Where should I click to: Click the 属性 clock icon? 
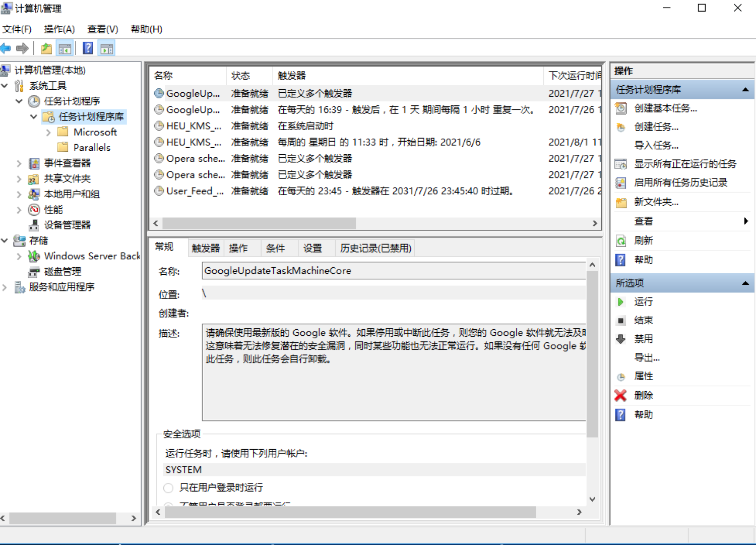[621, 377]
